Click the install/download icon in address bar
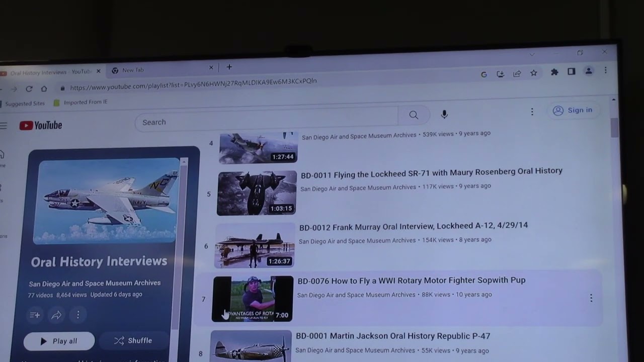This screenshot has height=362, width=644. 500,74
